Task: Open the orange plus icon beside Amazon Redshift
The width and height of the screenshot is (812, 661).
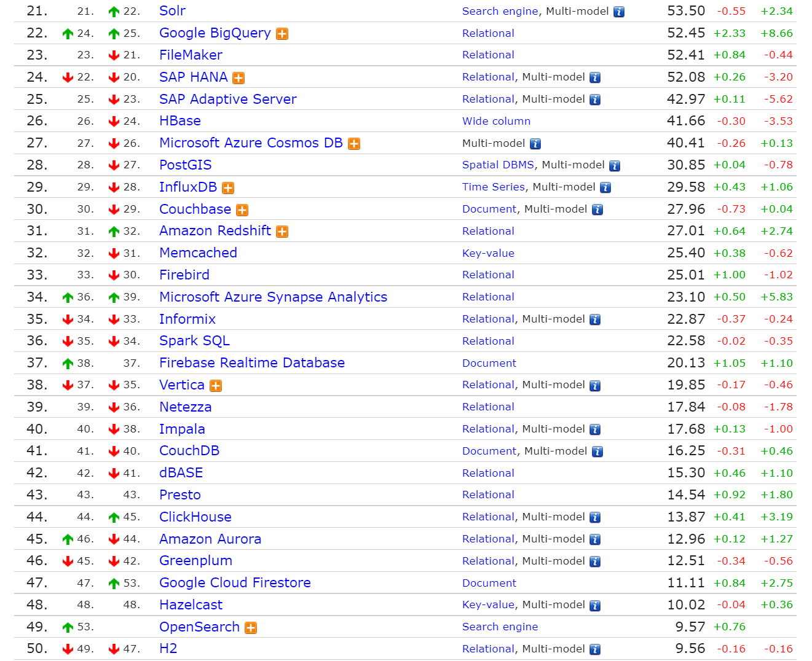Action: pyautogui.click(x=282, y=232)
